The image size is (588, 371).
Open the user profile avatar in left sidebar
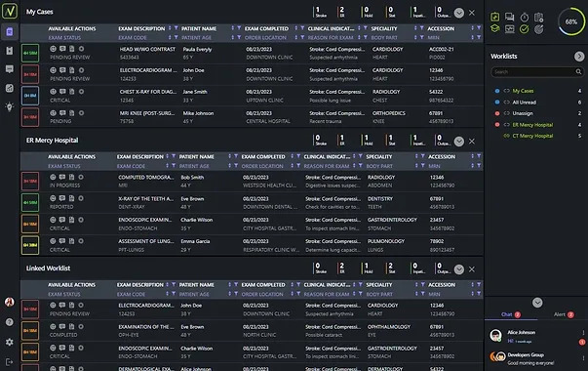tap(10, 302)
